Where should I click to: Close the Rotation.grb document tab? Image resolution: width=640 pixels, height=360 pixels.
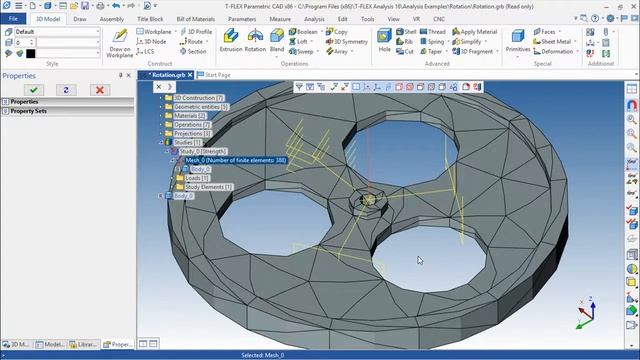[x=190, y=75]
